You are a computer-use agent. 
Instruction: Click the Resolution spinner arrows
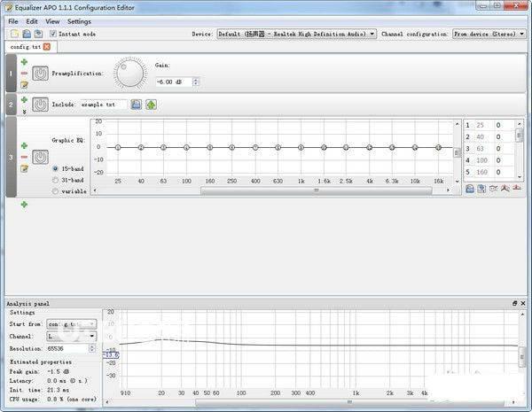point(92,348)
